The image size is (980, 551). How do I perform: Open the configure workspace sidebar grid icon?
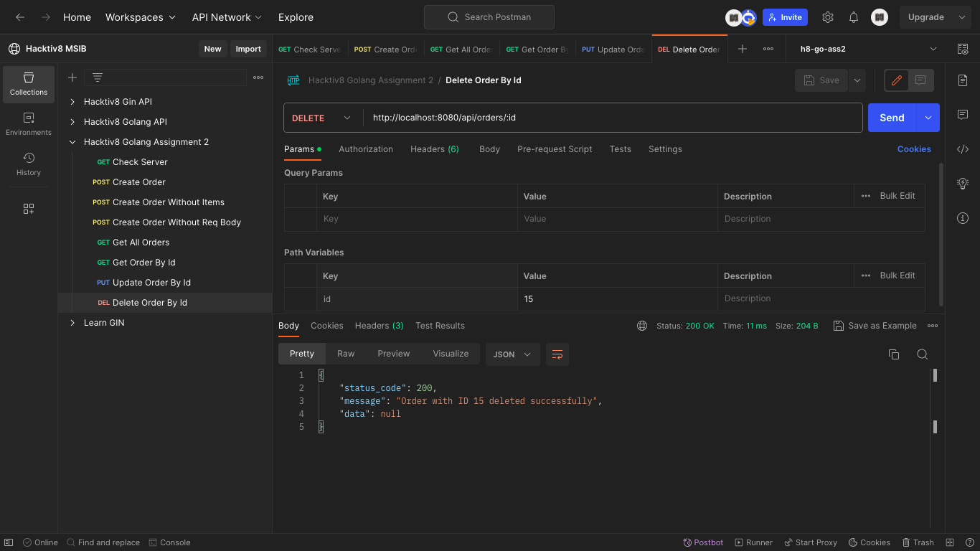tap(29, 209)
